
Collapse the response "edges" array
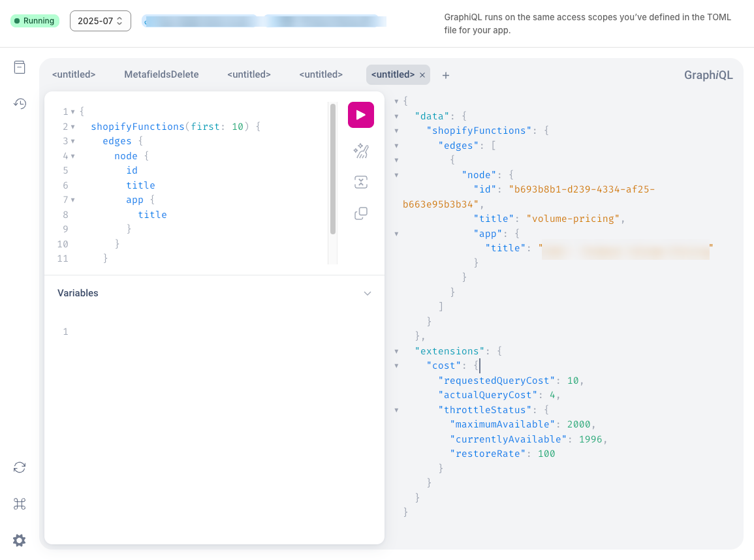point(396,146)
